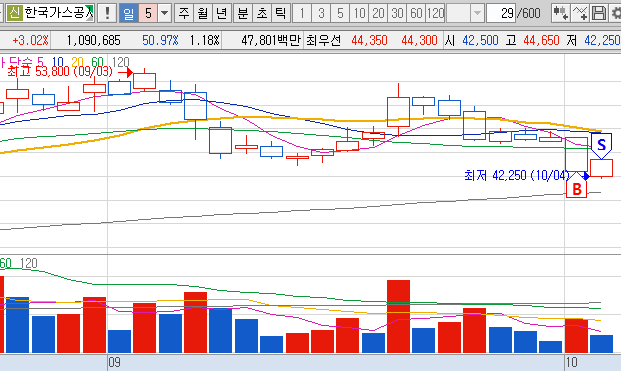Click the save chart floppy disk icon
This screenshot has width=621, height=371.
pyautogui.click(x=598, y=13)
